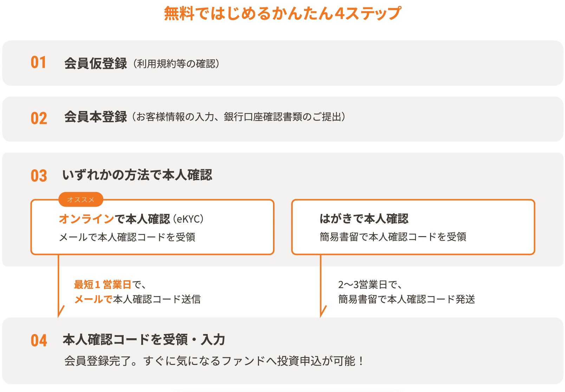Click the orange 01 step number

[38, 63]
